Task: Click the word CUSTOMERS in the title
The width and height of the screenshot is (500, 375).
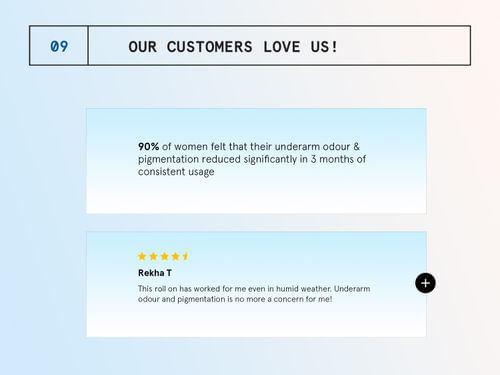Action: pos(209,47)
